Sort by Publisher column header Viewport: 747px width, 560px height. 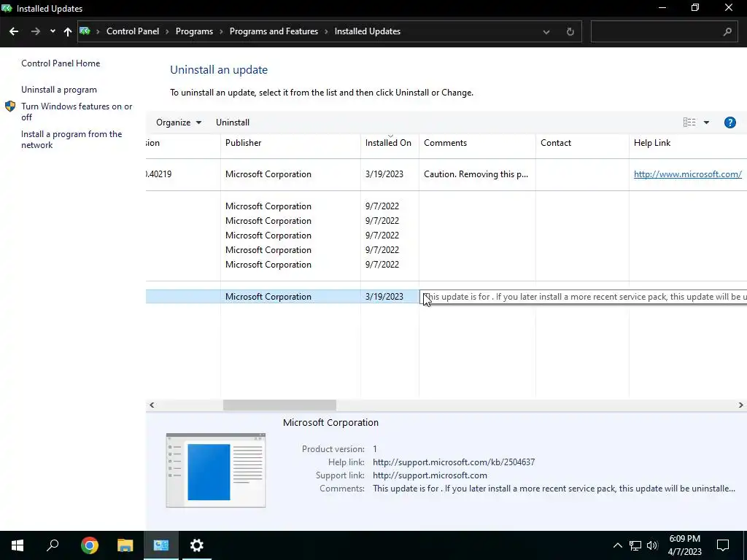(x=290, y=143)
